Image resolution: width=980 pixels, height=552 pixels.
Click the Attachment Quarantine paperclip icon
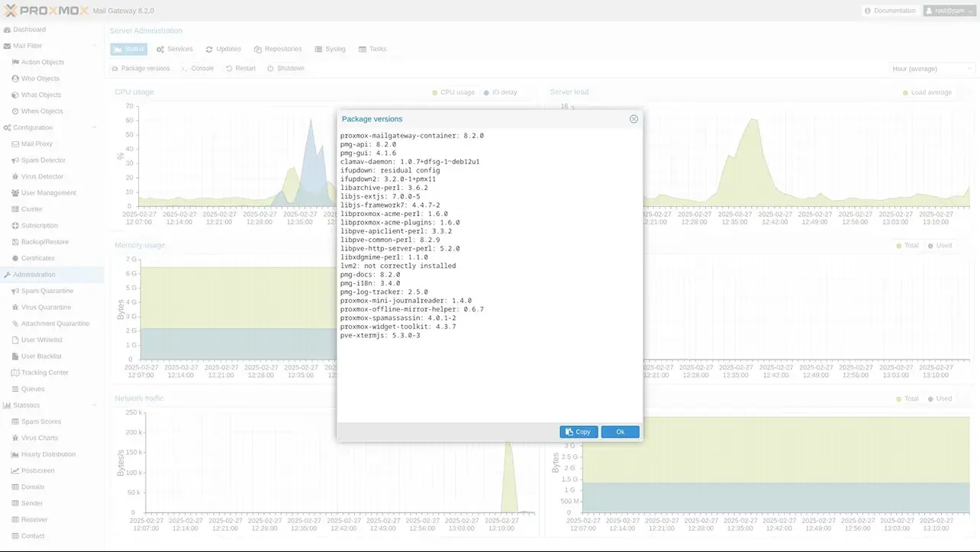tap(15, 324)
